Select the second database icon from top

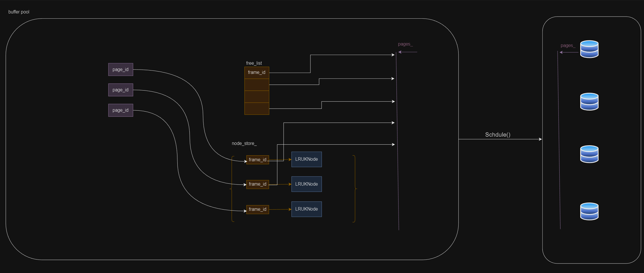point(589,101)
